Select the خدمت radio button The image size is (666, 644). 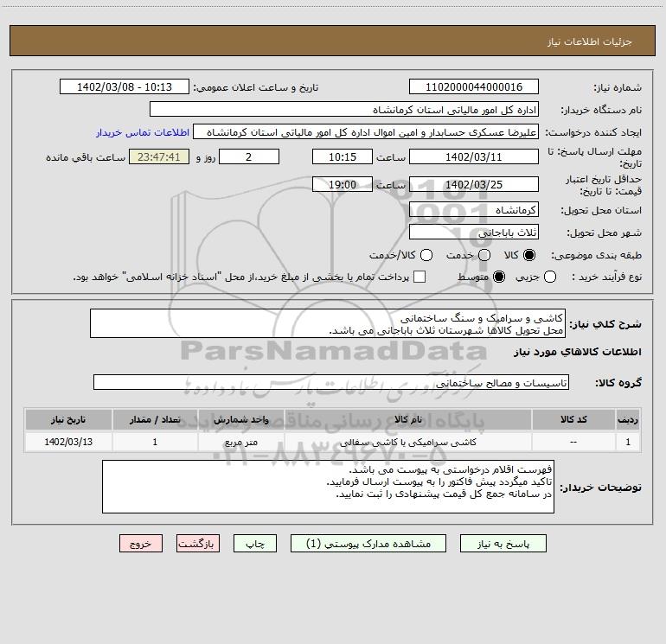pyautogui.click(x=484, y=255)
